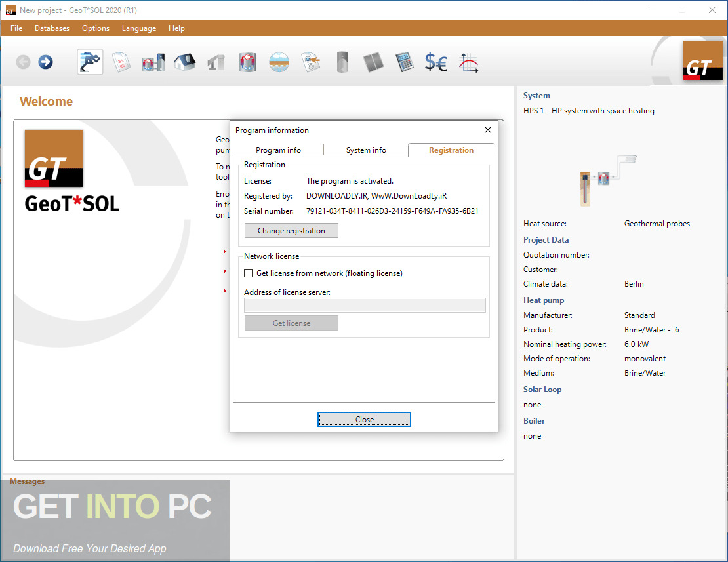Click 'The program is activated.' text

pyautogui.click(x=350, y=181)
